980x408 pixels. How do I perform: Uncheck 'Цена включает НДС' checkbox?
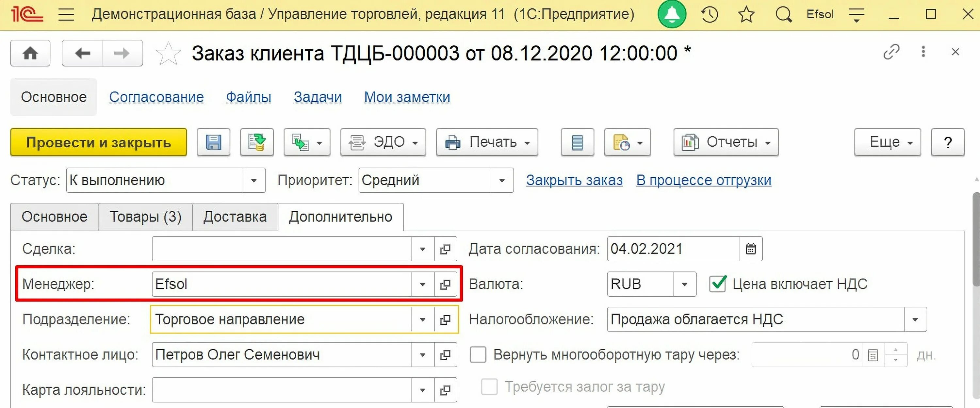pos(717,284)
